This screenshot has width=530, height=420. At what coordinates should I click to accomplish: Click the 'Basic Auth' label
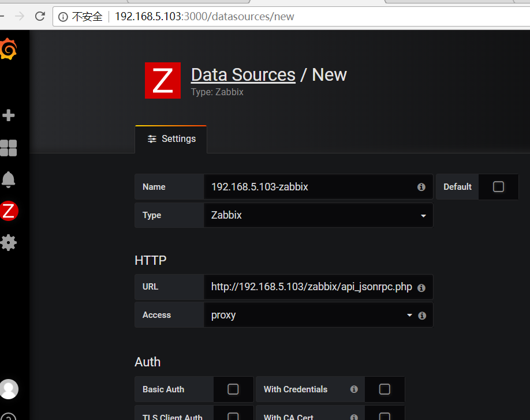pyautogui.click(x=163, y=389)
